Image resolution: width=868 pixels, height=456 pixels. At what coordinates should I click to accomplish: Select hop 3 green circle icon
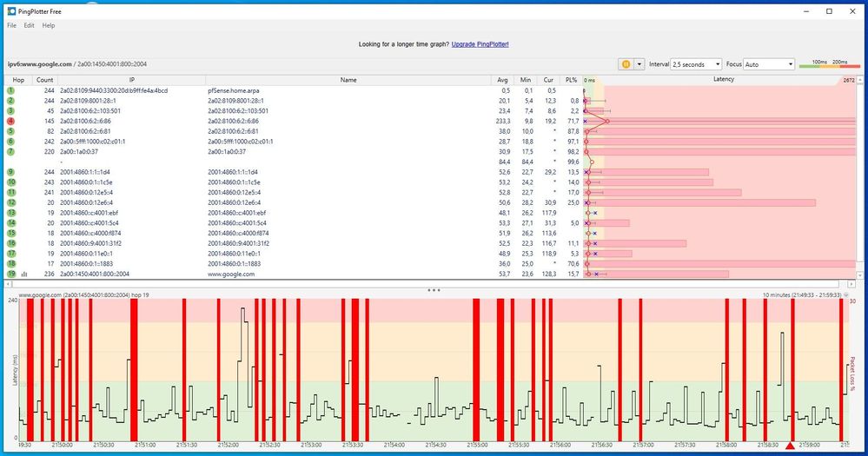(11, 110)
